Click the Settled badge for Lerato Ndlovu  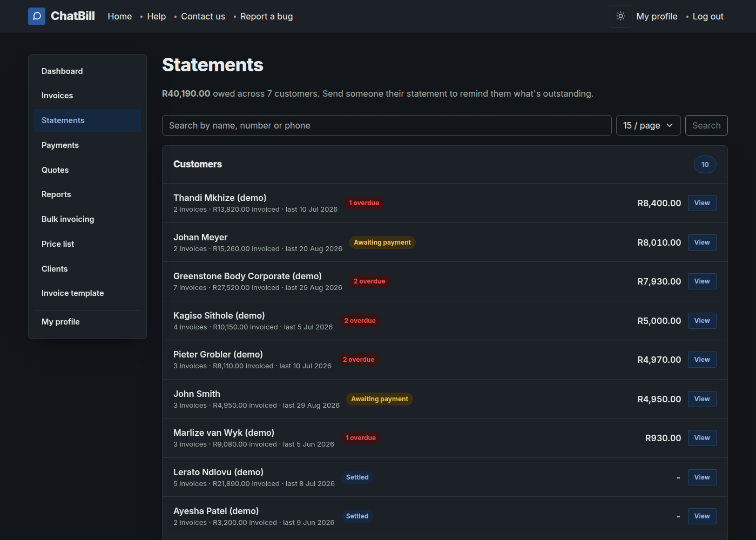click(357, 477)
